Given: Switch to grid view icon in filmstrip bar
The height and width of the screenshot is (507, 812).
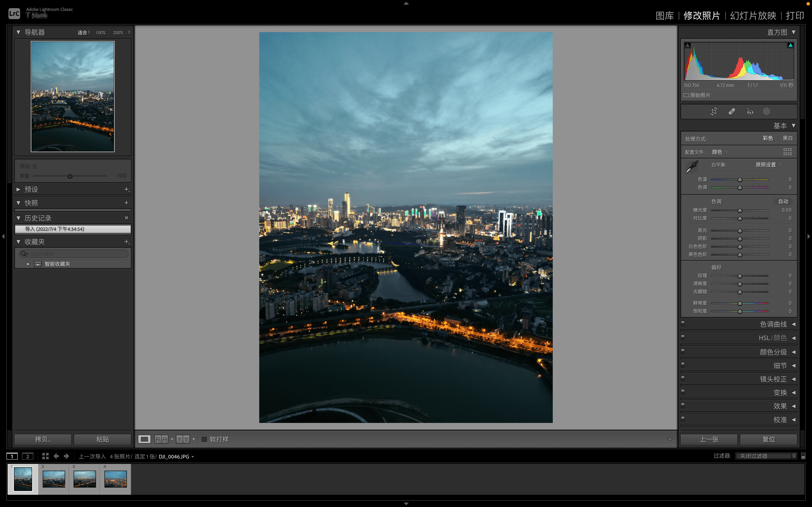Looking at the screenshot, I should coord(45,456).
